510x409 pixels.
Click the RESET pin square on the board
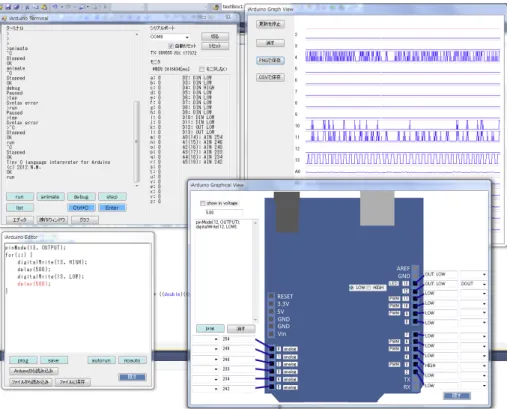[271, 296]
